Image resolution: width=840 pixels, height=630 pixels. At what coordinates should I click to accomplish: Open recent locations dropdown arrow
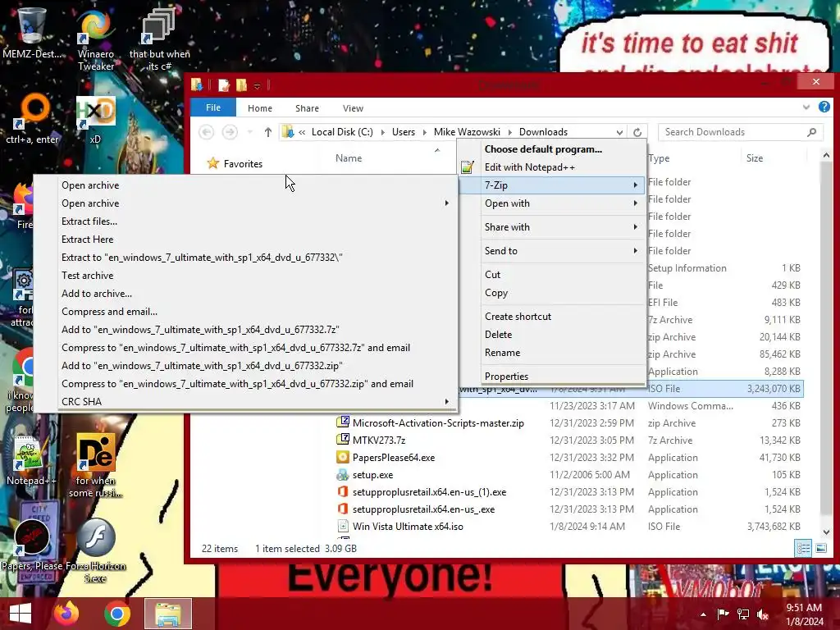249,132
